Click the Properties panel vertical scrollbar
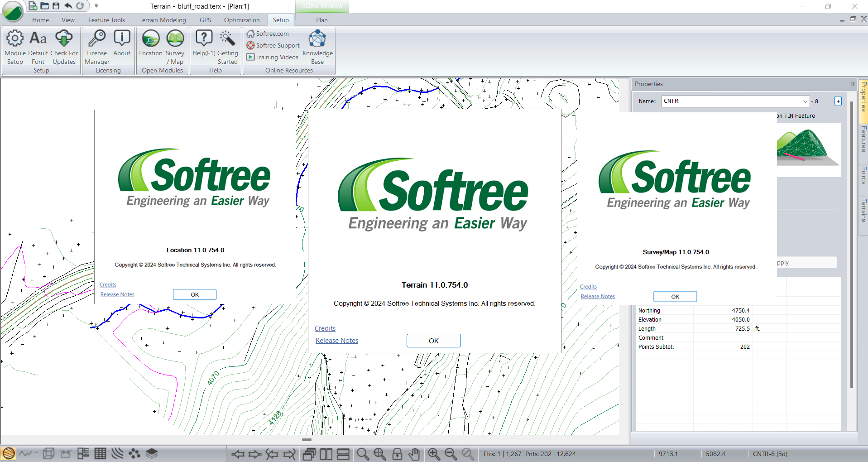The width and height of the screenshot is (868, 462). click(852, 245)
